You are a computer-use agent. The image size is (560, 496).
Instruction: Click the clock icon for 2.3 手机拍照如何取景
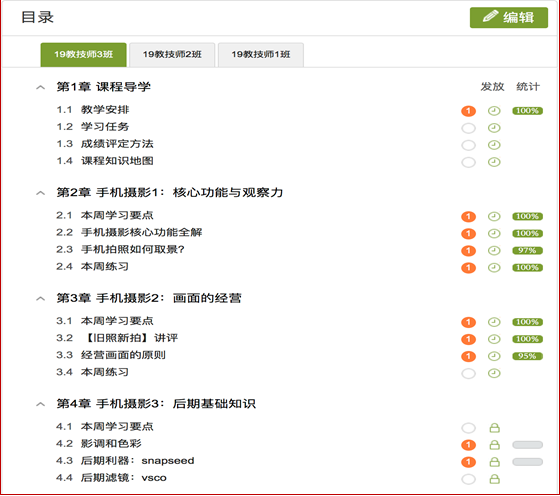coord(494,250)
